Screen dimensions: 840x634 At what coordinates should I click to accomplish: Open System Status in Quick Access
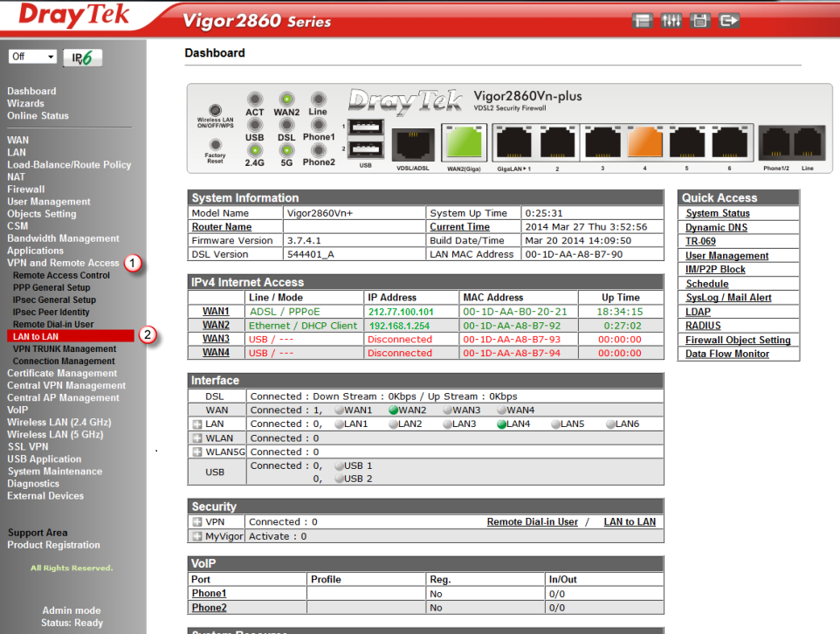[718, 213]
